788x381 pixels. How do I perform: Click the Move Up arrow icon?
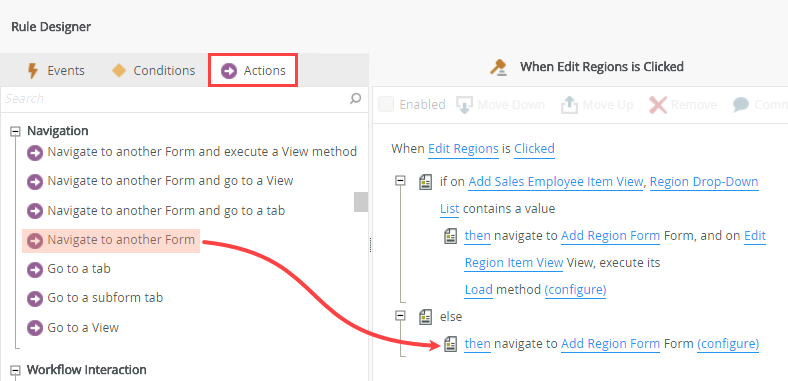pyautogui.click(x=569, y=105)
